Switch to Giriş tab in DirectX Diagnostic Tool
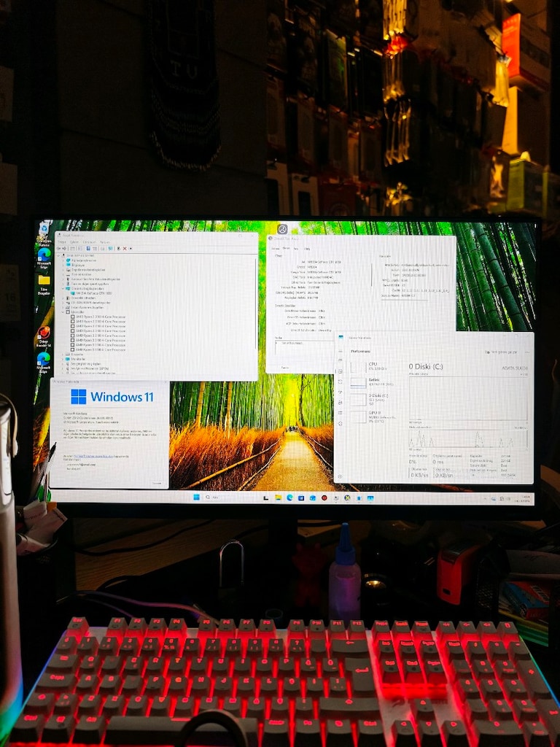560x747 pixels. pyautogui.click(x=307, y=249)
